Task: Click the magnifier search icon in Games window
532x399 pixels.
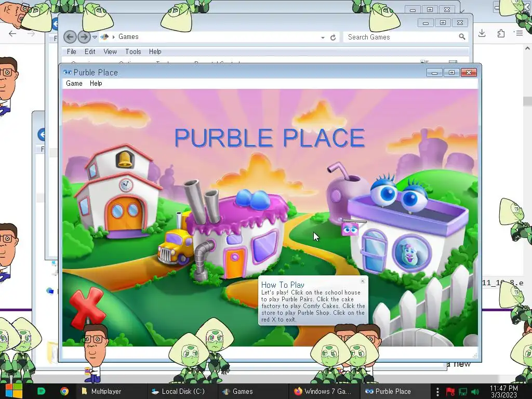Action: pyautogui.click(x=462, y=37)
